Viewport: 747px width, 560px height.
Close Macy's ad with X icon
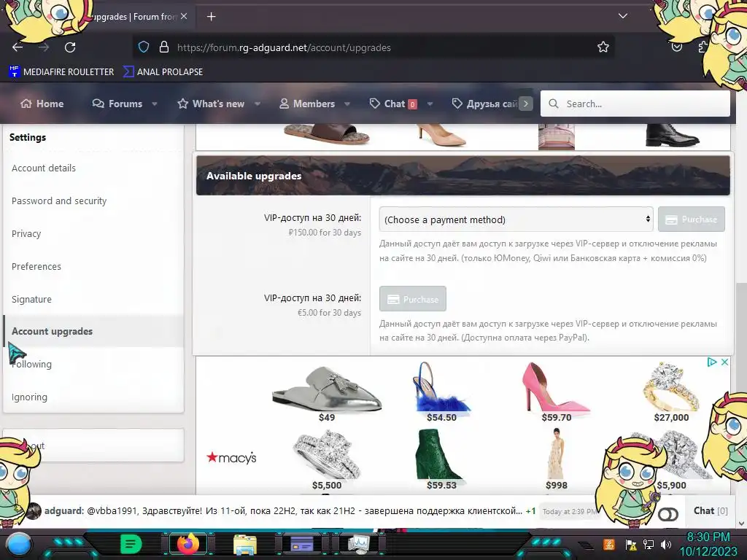pyautogui.click(x=724, y=362)
